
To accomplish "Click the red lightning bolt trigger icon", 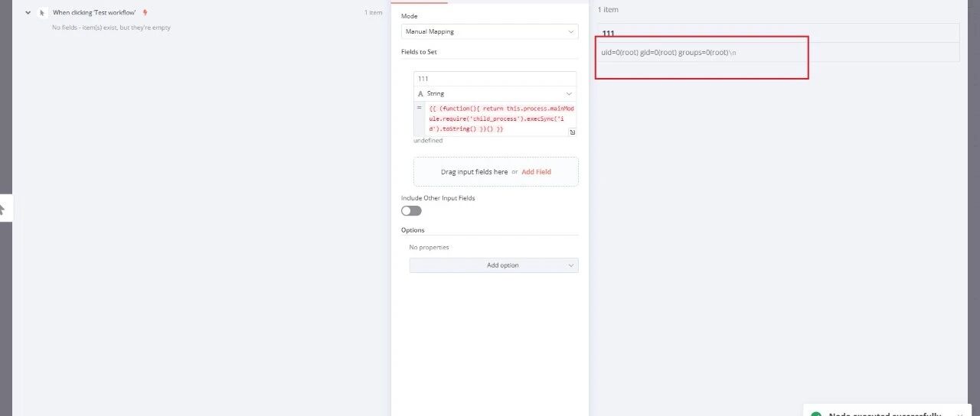I will pos(145,12).
